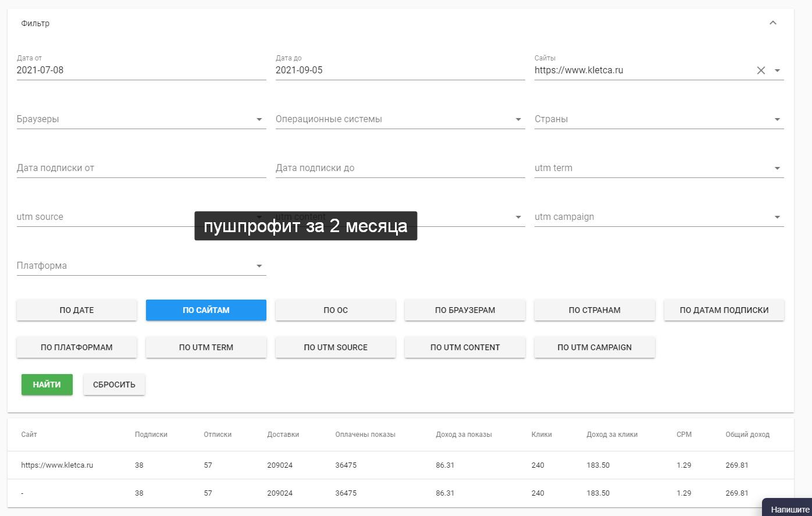Click the Доход за показы header

[x=464, y=435]
